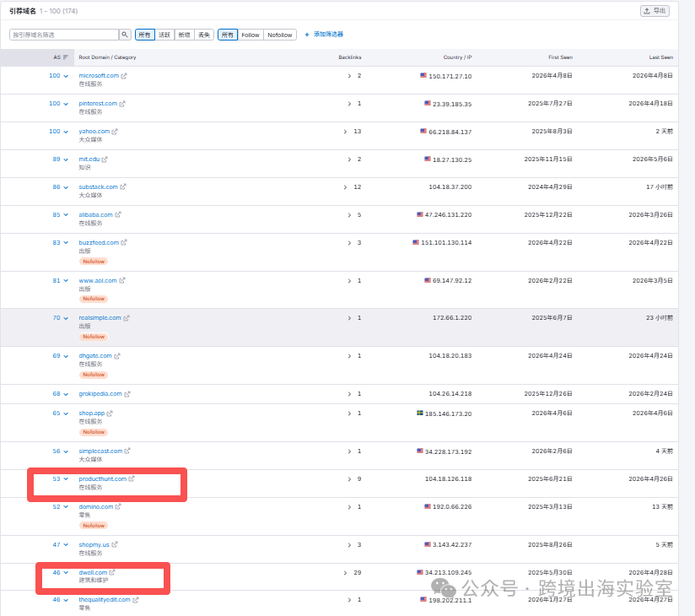Image resolution: width=695 pixels, height=616 pixels.
Task: Select the 活跃 filter
Action: coord(164,35)
